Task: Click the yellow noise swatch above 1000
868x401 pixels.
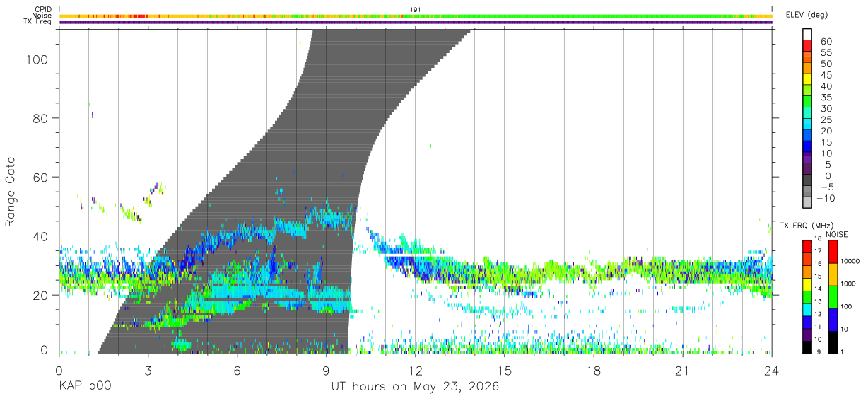Action: click(x=833, y=274)
